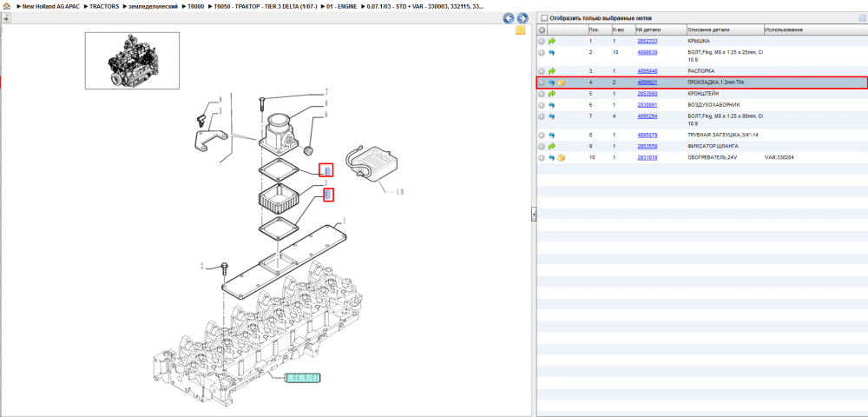This screenshot has width=868, height=417.
Task: Select callout 2 beside the bolt
Action: pyautogui.click(x=202, y=267)
